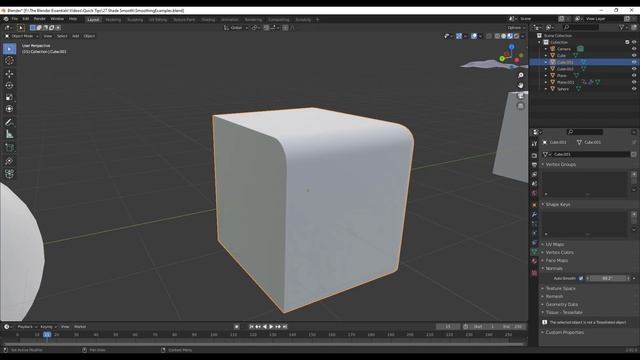Click the current frame marker in timeline

tap(47, 335)
